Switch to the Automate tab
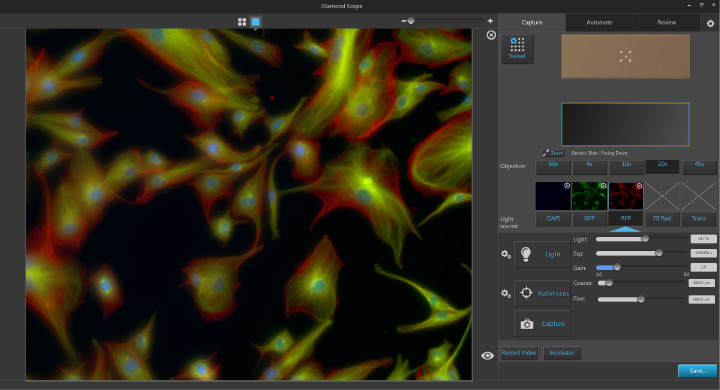The width and height of the screenshot is (720, 390). [x=599, y=23]
